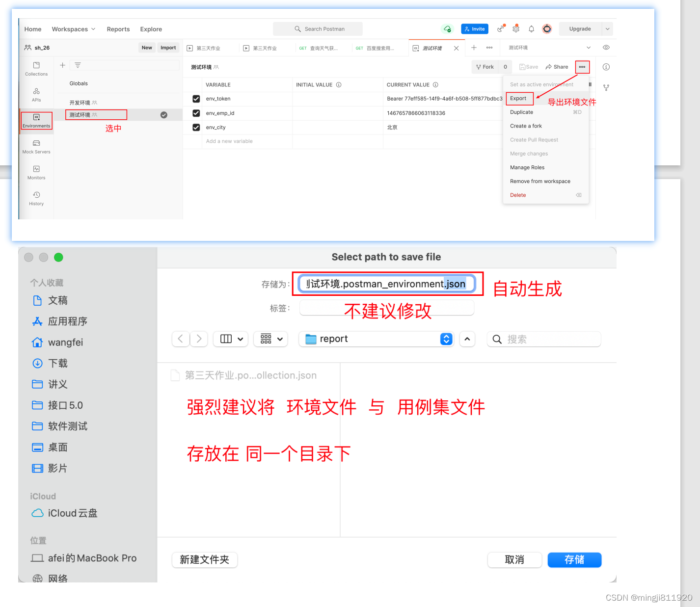Click the Fork button
The height and width of the screenshot is (607, 700).
point(485,67)
